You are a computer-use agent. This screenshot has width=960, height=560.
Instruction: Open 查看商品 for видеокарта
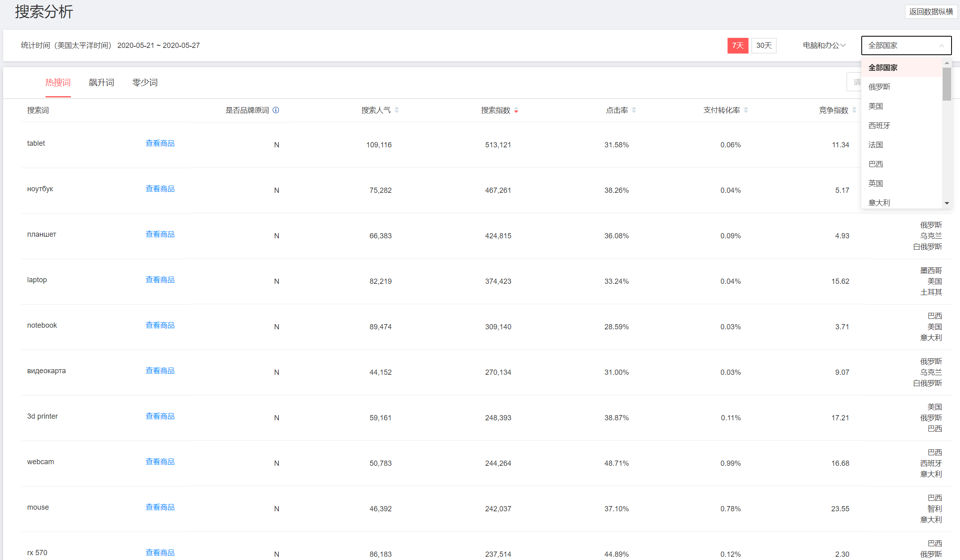[160, 371]
